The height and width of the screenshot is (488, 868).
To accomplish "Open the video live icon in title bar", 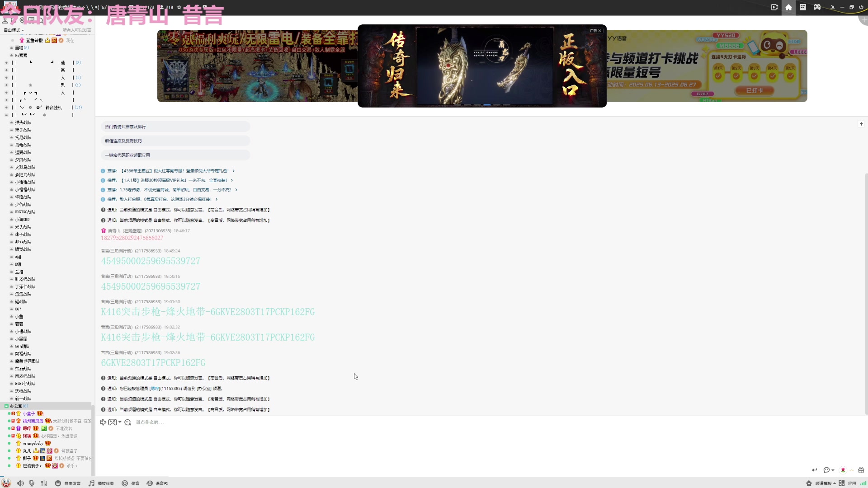I will tap(774, 7).
